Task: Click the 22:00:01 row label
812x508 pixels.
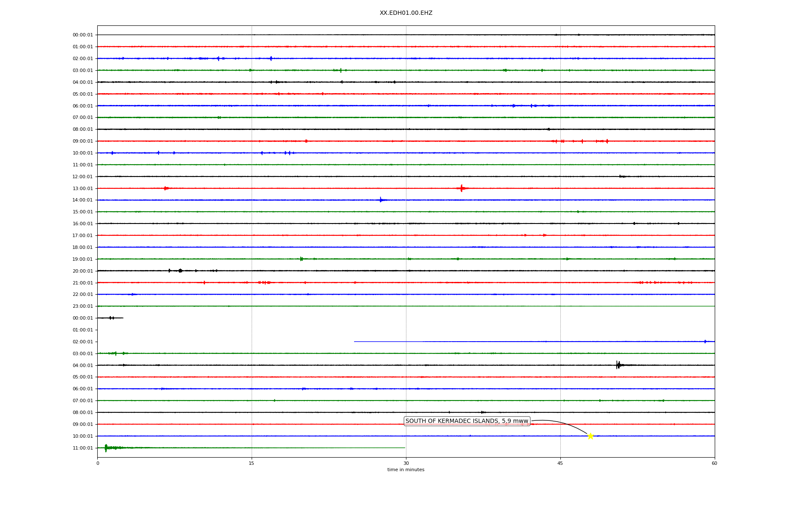Action: coord(82,294)
